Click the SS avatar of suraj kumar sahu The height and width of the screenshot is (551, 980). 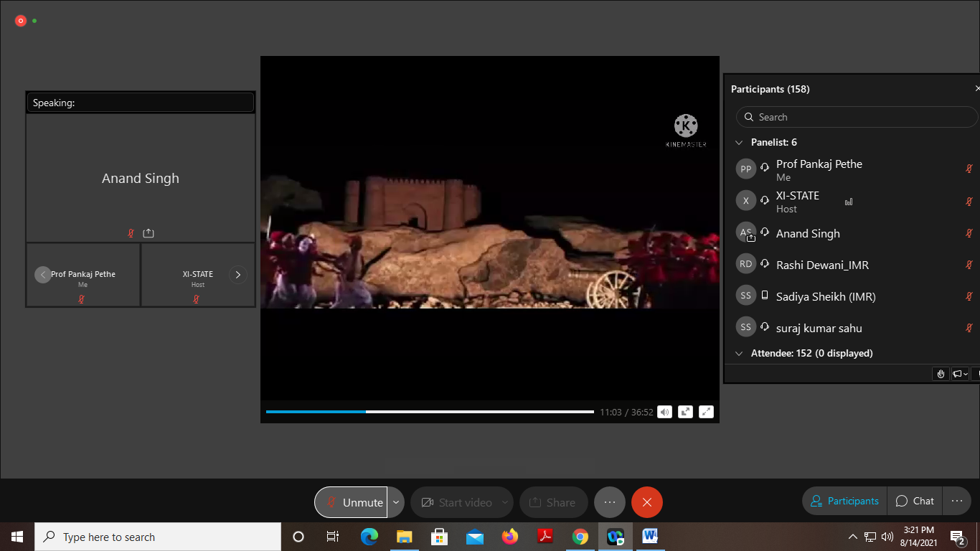pos(746,327)
